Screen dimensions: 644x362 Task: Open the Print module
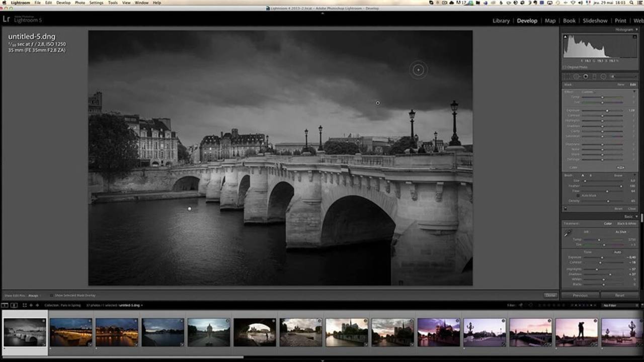[620, 21]
